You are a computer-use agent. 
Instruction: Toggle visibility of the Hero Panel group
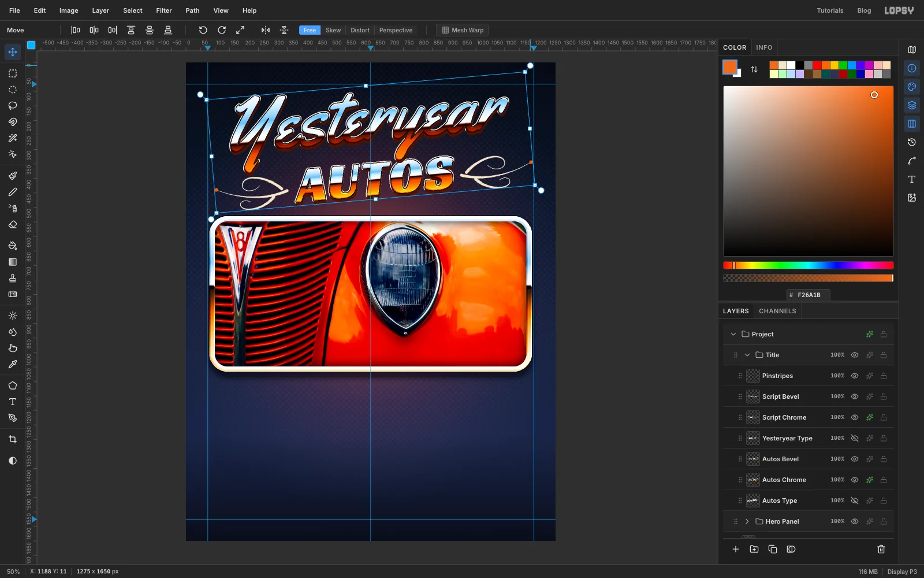coord(855,521)
